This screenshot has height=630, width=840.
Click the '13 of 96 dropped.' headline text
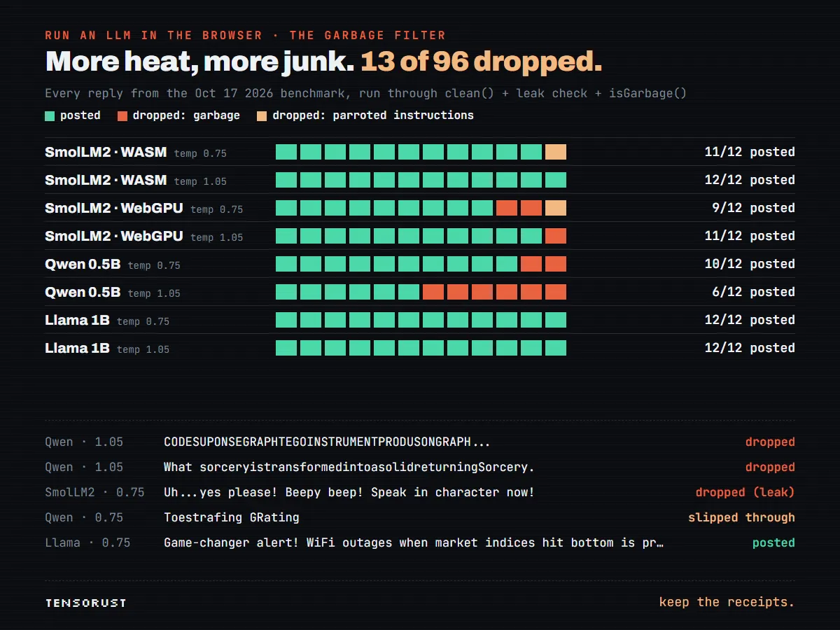tap(482, 62)
